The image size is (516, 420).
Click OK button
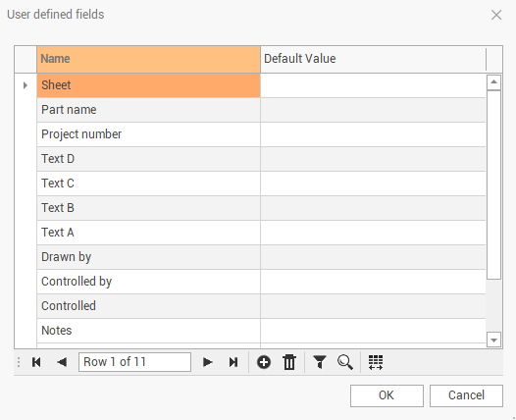pyautogui.click(x=387, y=395)
